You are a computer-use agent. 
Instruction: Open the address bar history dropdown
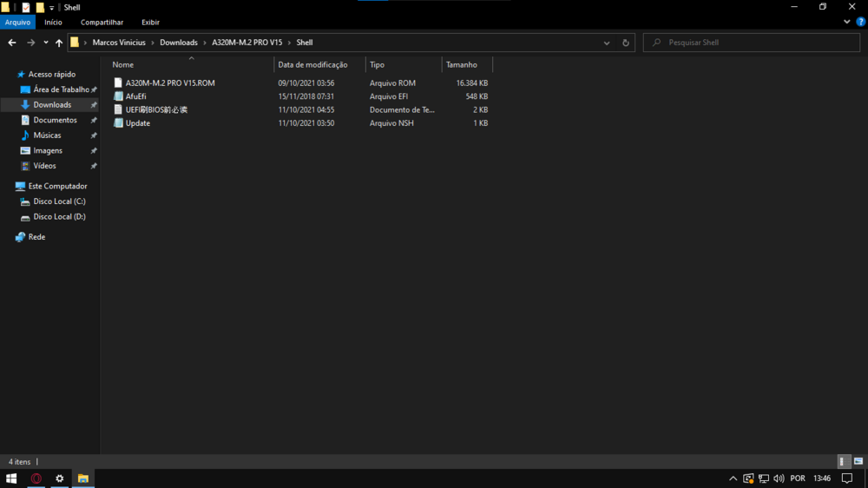click(x=607, y=43)
